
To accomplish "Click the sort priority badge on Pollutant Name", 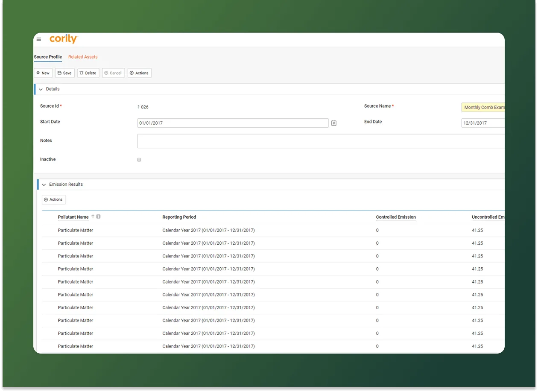I will pos(97,216).
